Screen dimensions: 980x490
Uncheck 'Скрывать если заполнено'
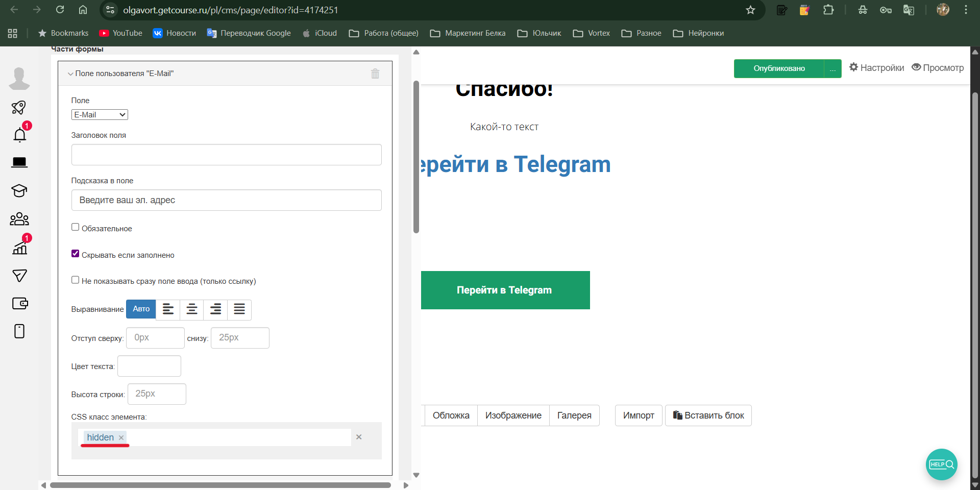75,253
